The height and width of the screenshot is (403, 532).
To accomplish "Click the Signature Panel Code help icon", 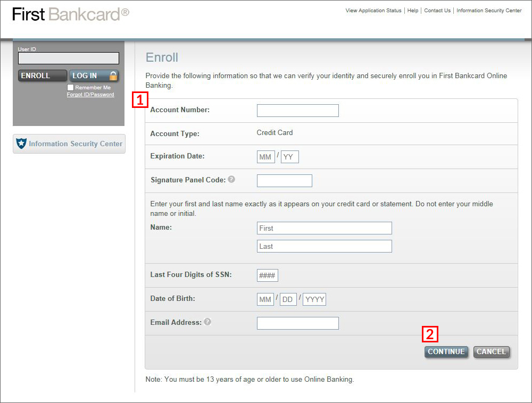I will 231,179.
